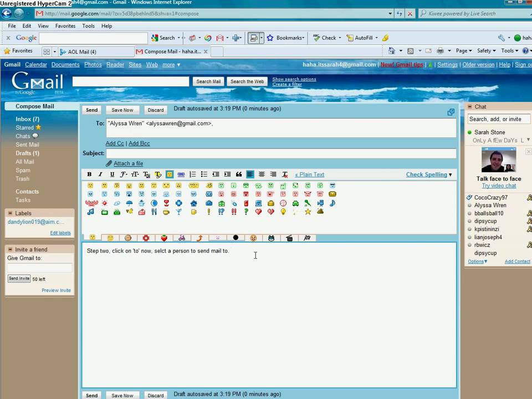Screen dimensions: 532x399
Task: Align message text right
Action: tap(273, 175)
